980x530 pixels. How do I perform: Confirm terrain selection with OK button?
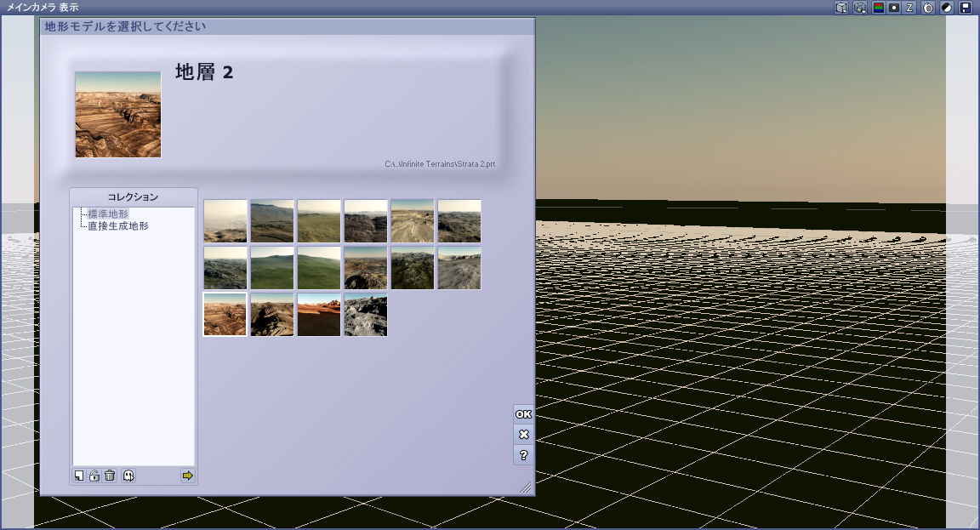[523, 413]
